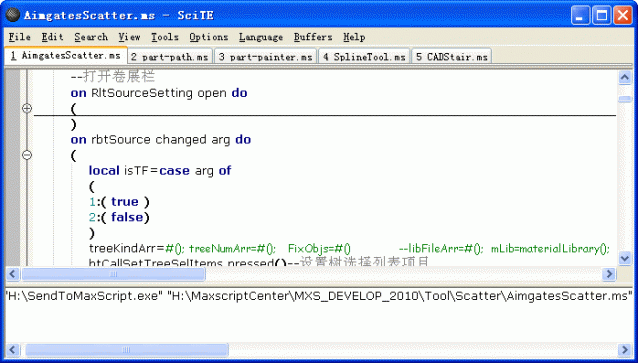
Task: Click editor horizontal scrollbar left arrow
Action: click(12, 274)
